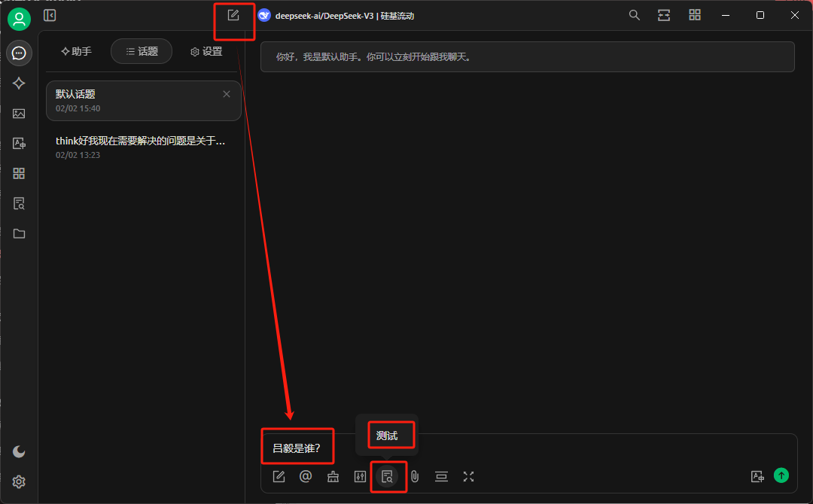Open the Files folder icon in left sidebar
The width and height of the screenshot is (813, 504).
click(x=19, y=234)
